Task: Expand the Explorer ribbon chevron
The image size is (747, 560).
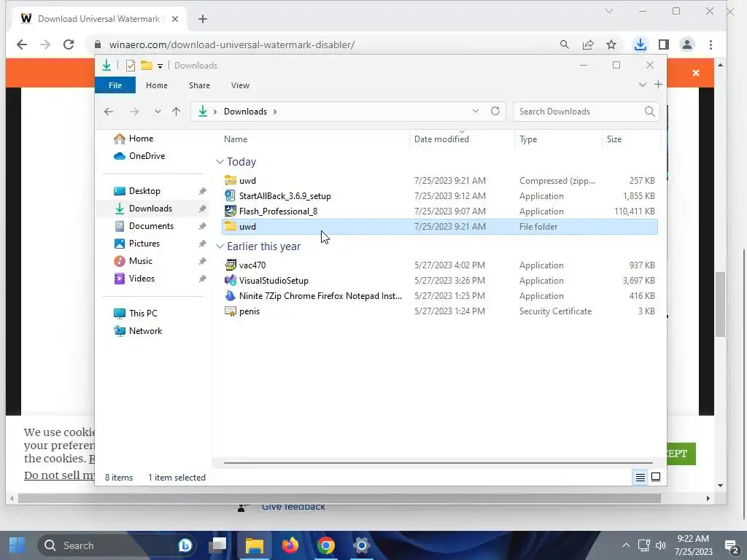Action: pyautogui.click(x=642, y=85)
